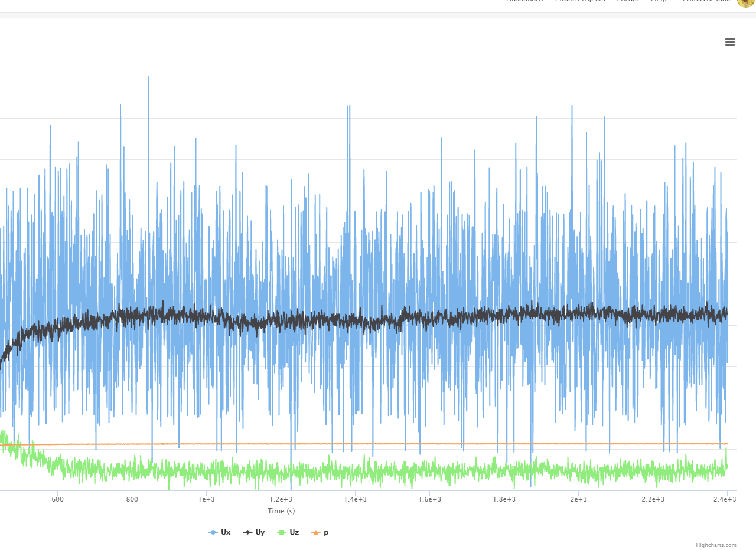Open the Highcharts.com credits link

[x=716, y=545]
